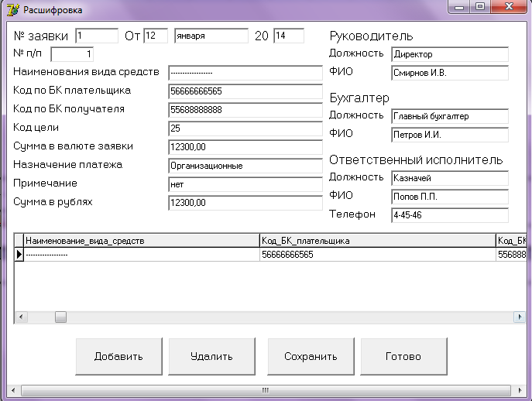Click the month field with января
This screenshot has width=532, height=401.
[211, 36]
